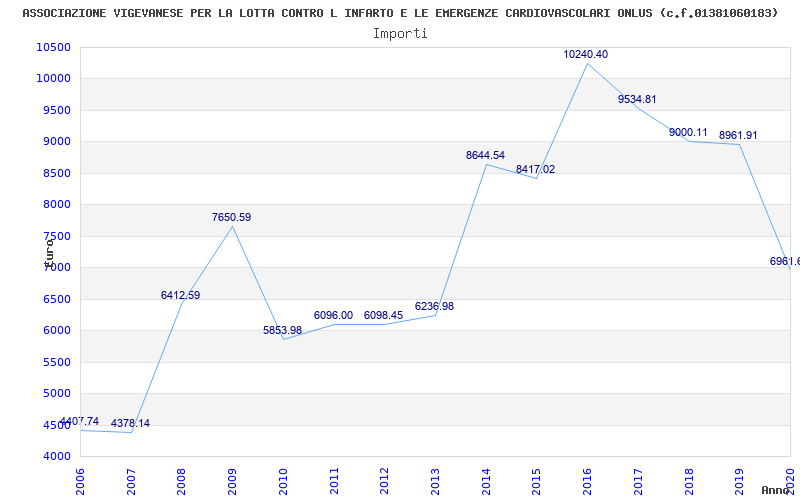Select the 10000 y-axis tick label

54,79
